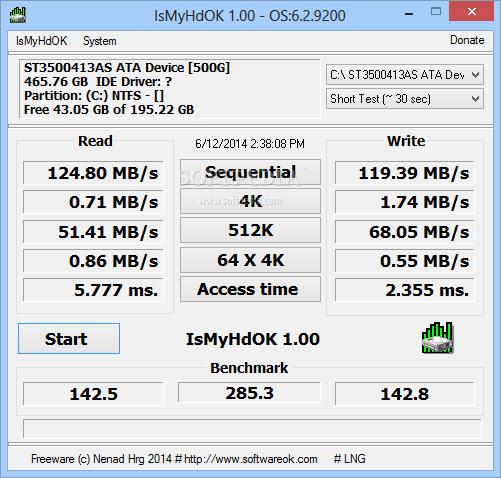Click the green hard drive benchmark icon
Image resolution: width=501 pixels, height=478 pixels.
click(437, 338)
